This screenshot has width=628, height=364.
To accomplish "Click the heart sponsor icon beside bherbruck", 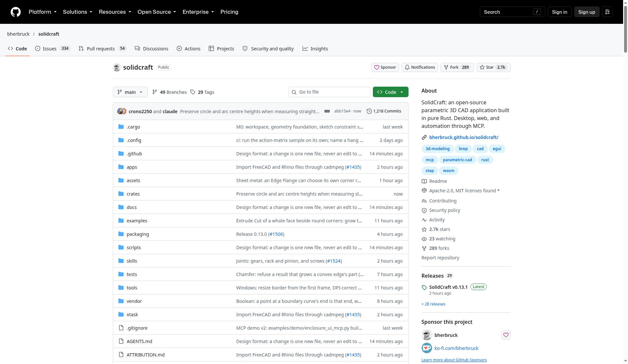I will (506, 335).
